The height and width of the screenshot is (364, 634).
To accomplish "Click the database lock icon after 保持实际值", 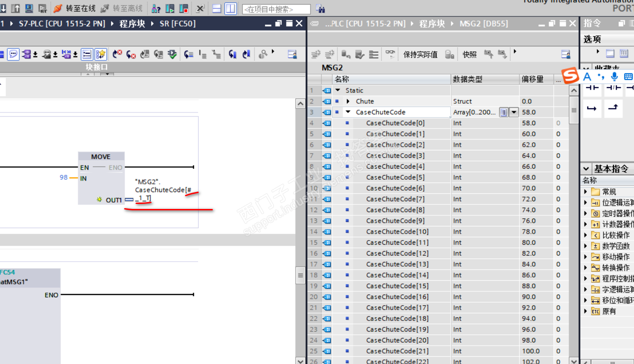I will [450, 54].
